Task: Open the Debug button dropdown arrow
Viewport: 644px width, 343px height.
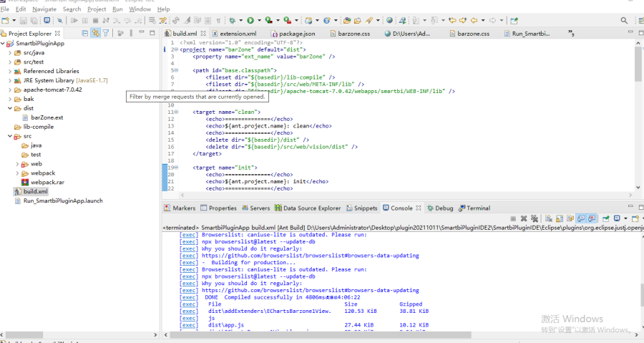Action: coord(240,21)
